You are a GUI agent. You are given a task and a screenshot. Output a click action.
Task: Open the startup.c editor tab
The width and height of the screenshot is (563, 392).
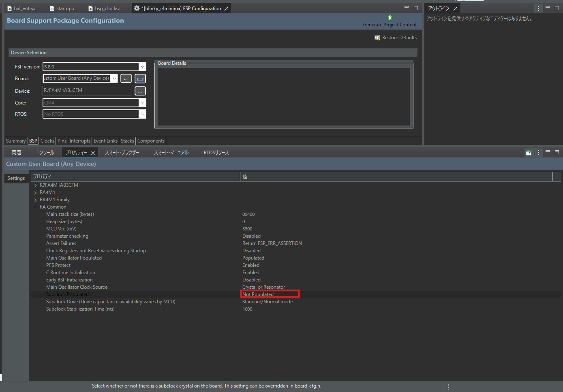[x=62, y=9]
